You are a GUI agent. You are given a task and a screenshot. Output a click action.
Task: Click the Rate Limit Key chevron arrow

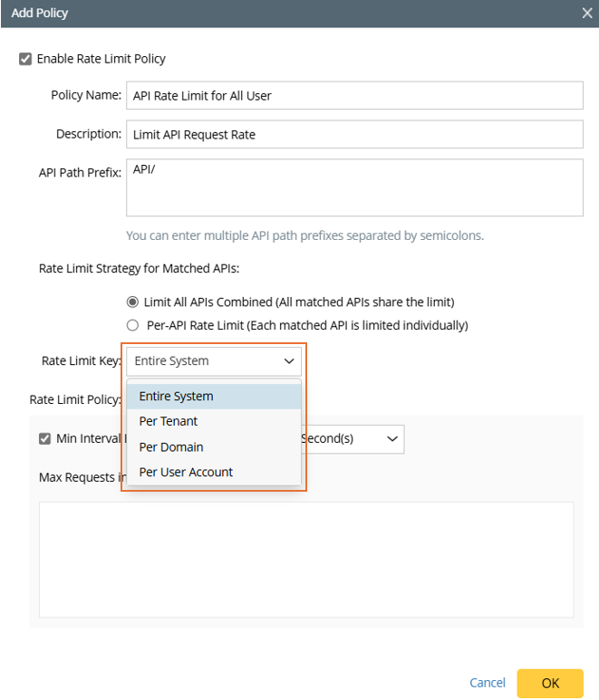click(289, 360)
